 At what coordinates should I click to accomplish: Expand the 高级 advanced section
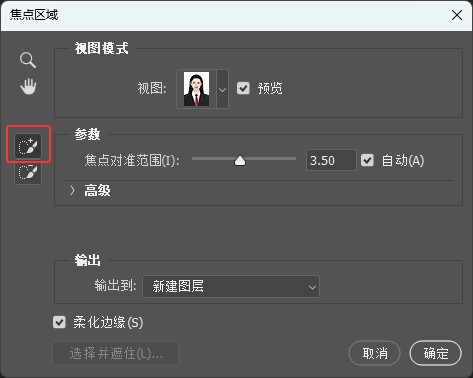pyautogui.click(x=72, y=190)
